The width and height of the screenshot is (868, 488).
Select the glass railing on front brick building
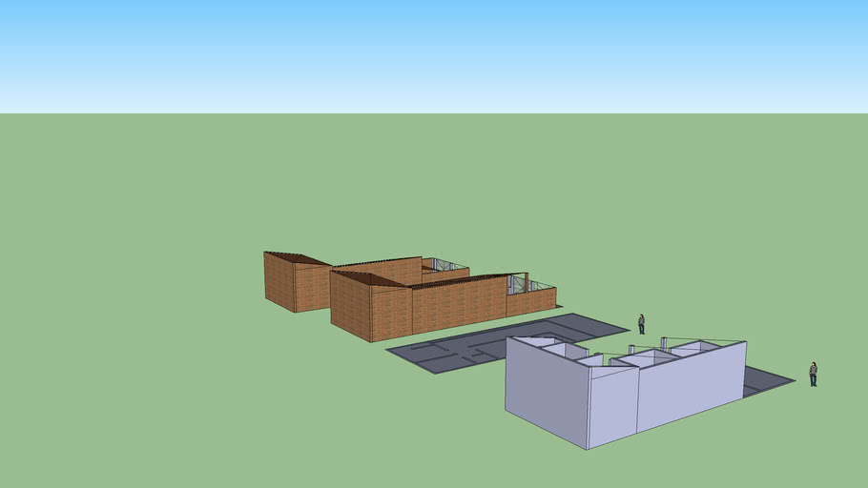tap(529, 283)
